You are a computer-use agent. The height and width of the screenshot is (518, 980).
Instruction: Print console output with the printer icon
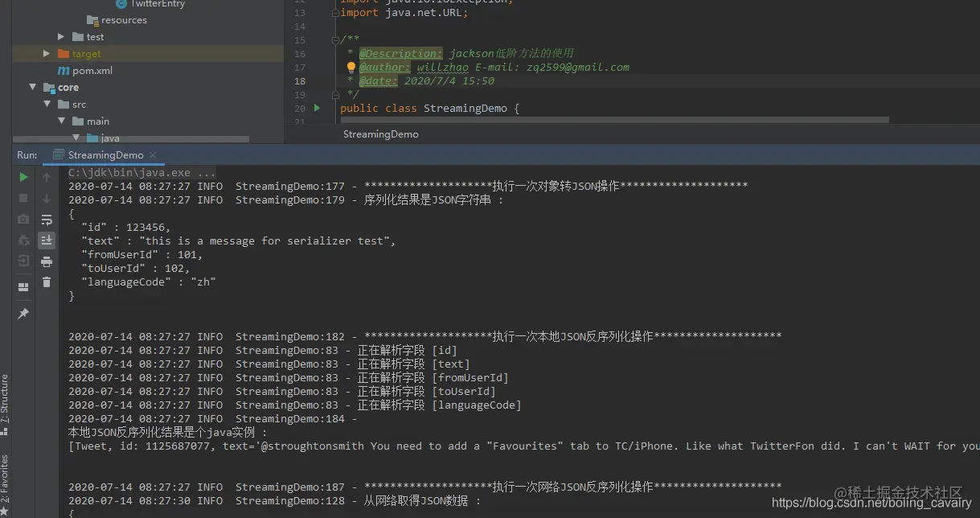coord(47,261)
